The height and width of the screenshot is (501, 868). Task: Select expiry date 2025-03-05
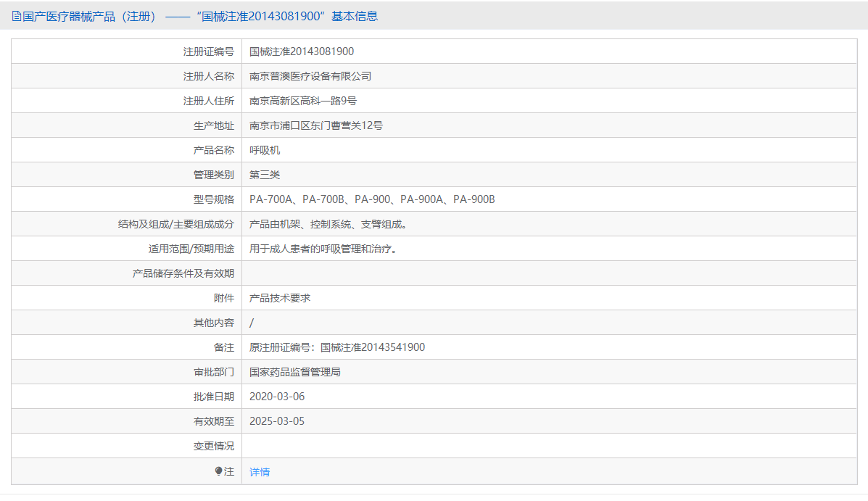pos(277,421)
